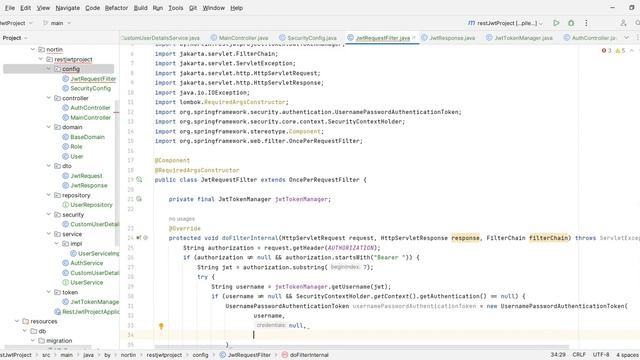Open JwtTokenManager class in token package
Image resolution: width=640 pixels, height=360 pixels.
coord(94,302)
